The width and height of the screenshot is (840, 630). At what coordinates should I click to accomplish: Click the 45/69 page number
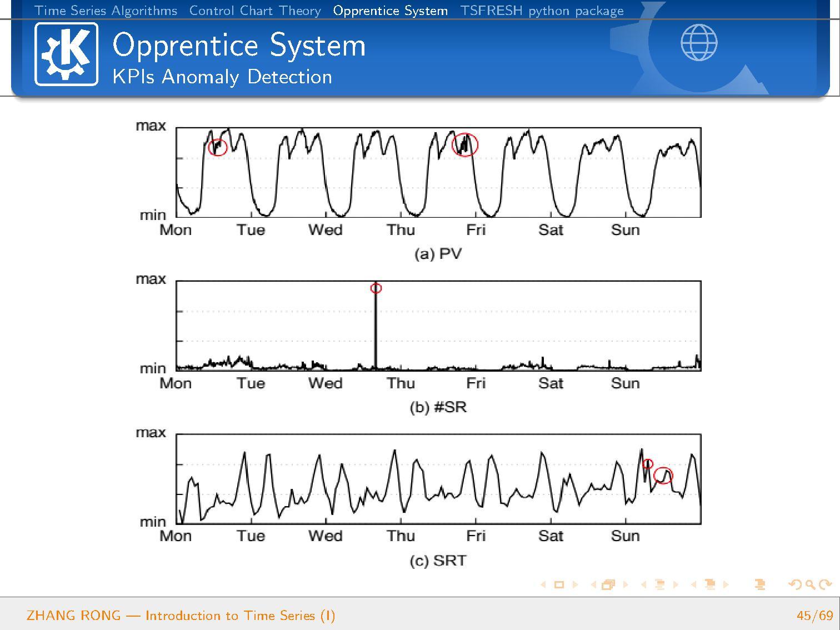(815, 616)
